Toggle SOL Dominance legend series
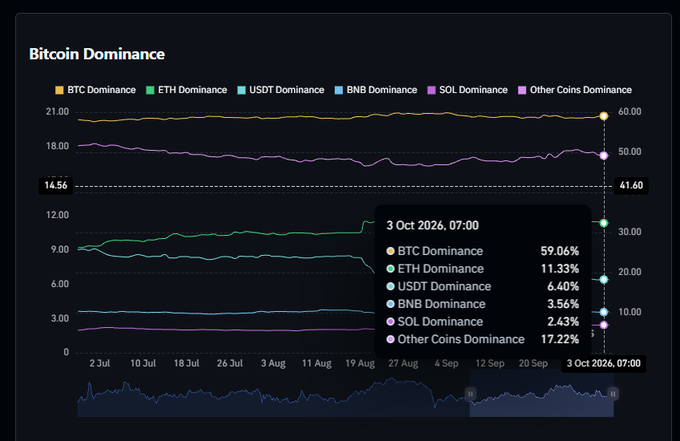The width and height of the screenshot is (680, 441). pyautogui.click(x=468, y=90)
